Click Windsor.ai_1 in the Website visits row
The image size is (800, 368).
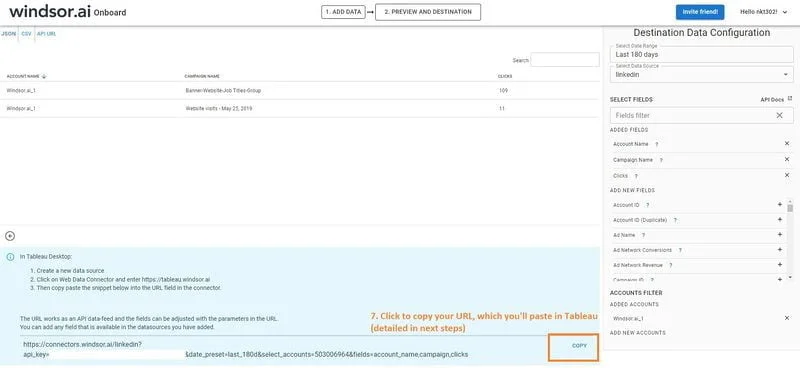coord(21,108)
